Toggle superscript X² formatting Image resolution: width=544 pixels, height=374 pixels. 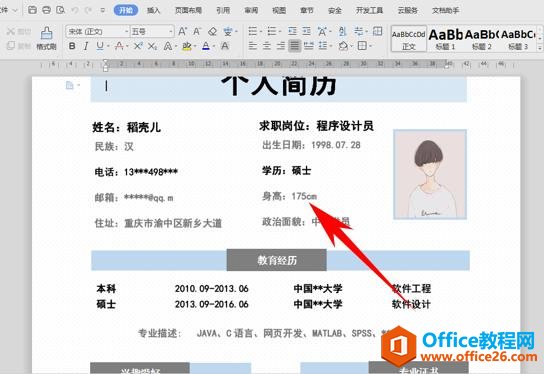click(138, 46)
